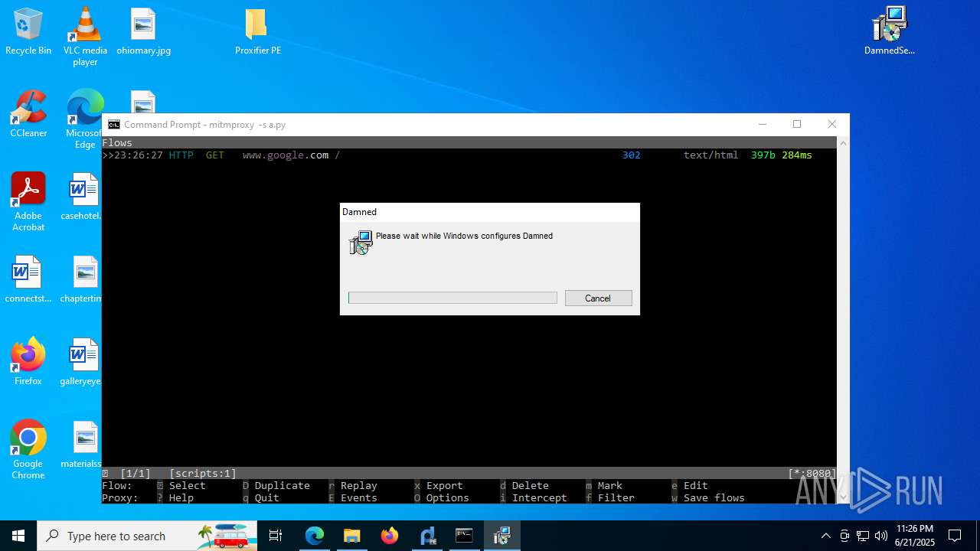Click the [scripts:1] status text
Image resolution: width=980 pixels, height=551 pixels.
[203, 474]
